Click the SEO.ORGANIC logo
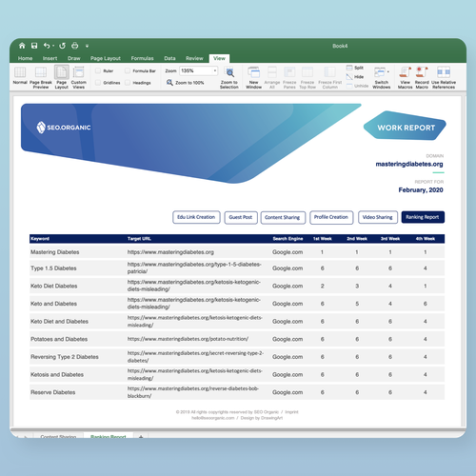 64,128
